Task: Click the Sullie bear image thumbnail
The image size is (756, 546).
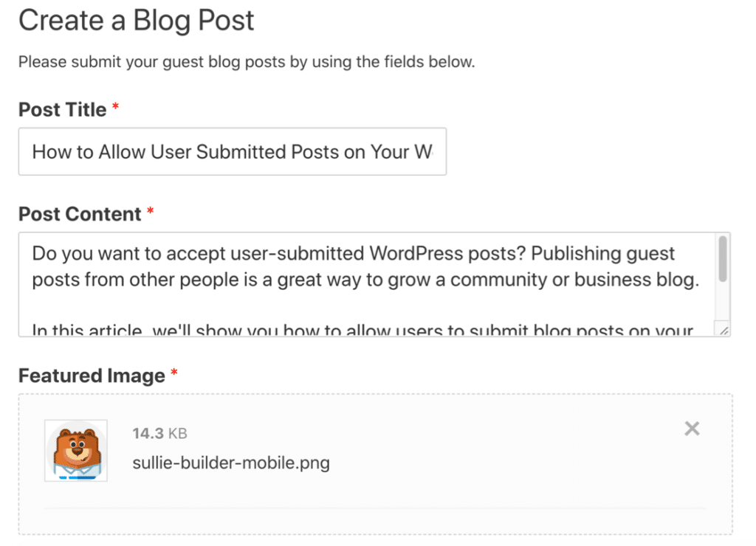Action: [76, 450]
